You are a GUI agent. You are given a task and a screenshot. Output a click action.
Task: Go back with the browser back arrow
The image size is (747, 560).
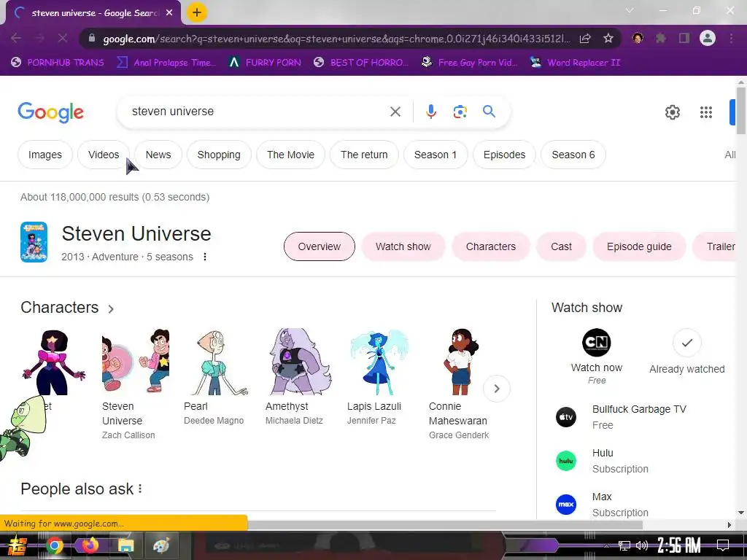pos(16,38)
